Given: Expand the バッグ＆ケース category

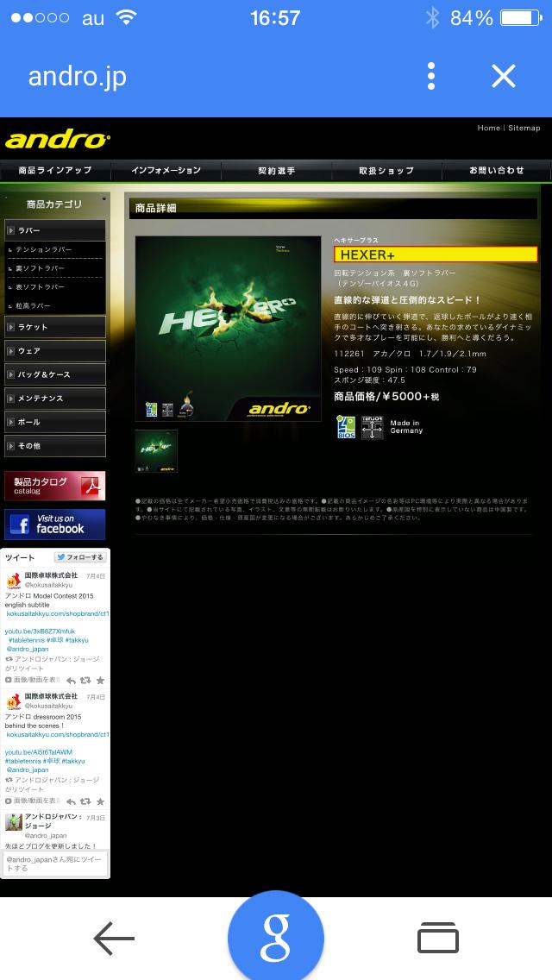Looking at the screenshot, I should point(55,374).
